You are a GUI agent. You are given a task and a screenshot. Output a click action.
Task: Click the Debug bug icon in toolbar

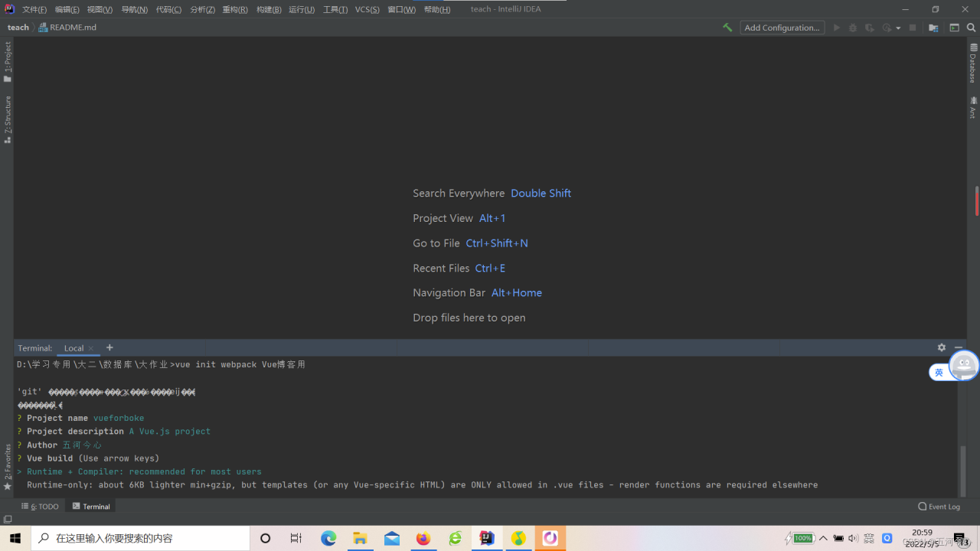click(853, 28)
